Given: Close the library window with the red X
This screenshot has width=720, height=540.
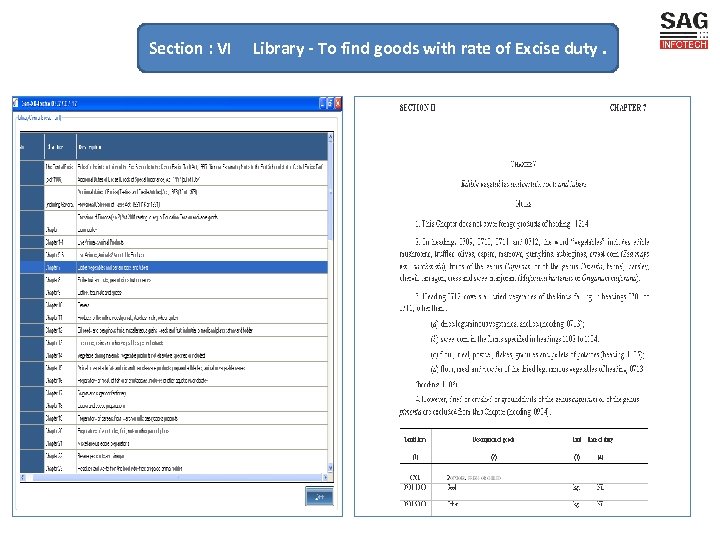Looking at the screenshot, I should coord(338,103).
